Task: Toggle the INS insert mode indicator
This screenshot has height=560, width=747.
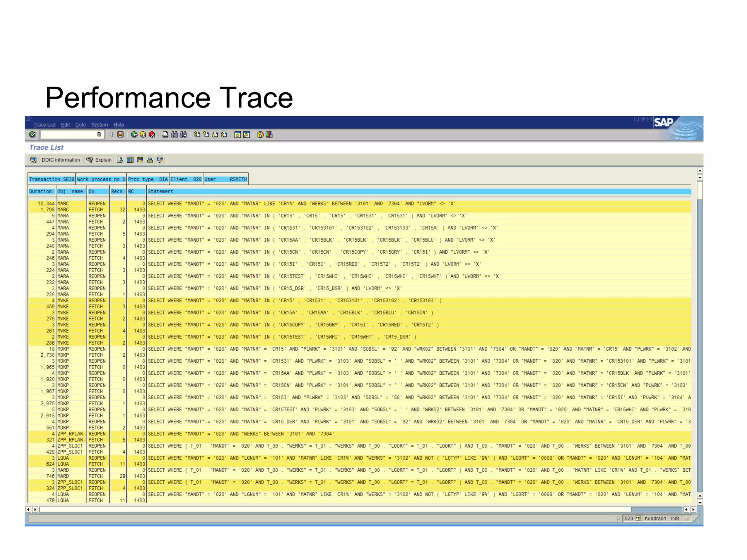Action: (675, 518)
